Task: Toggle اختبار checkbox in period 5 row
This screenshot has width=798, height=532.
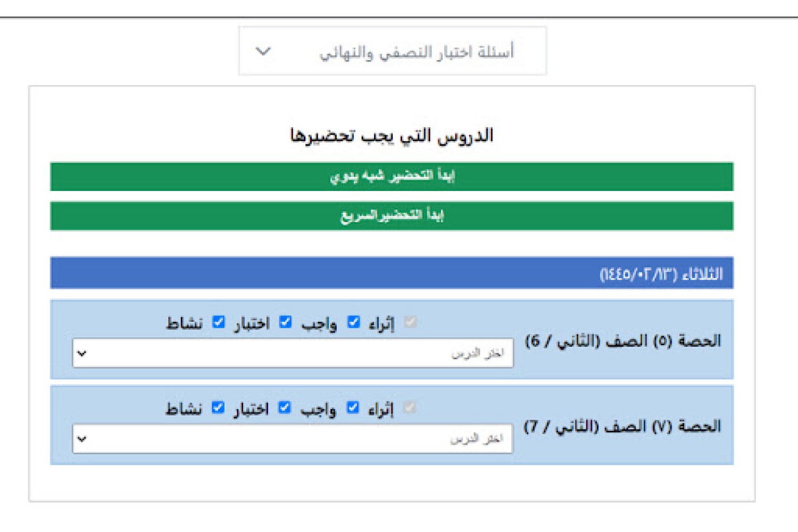Action: (x=286, y=322)
